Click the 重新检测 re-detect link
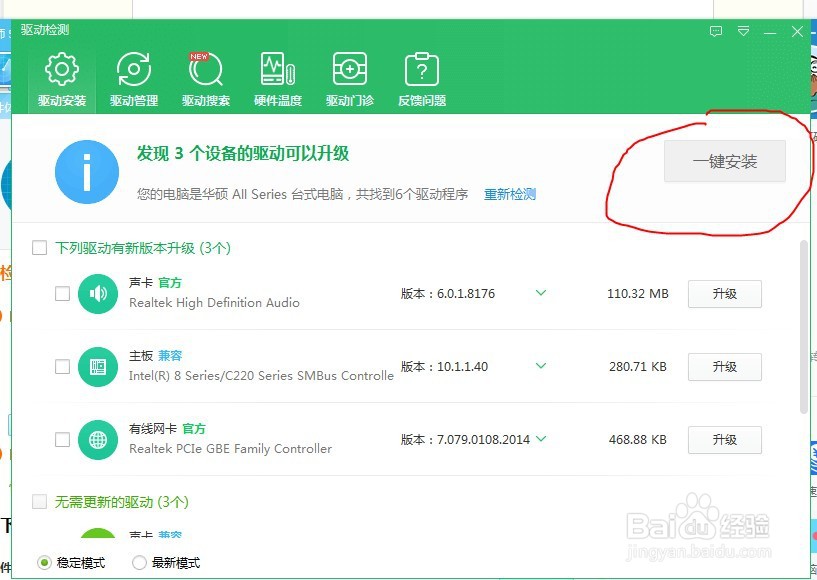The height and width of the screenshot is (580, 817). pyautogui.click(x=510, y=196)
